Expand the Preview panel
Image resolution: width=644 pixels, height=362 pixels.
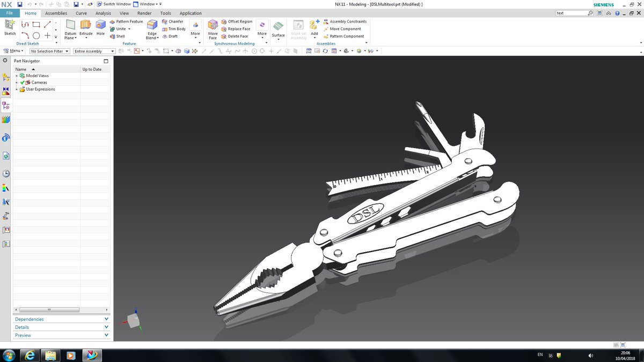(x=62, y=335)
